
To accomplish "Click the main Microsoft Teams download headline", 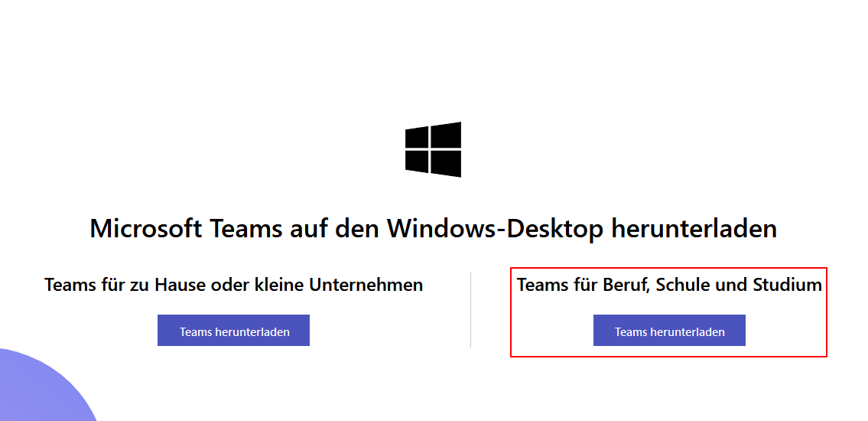I will tap(433, 228).
